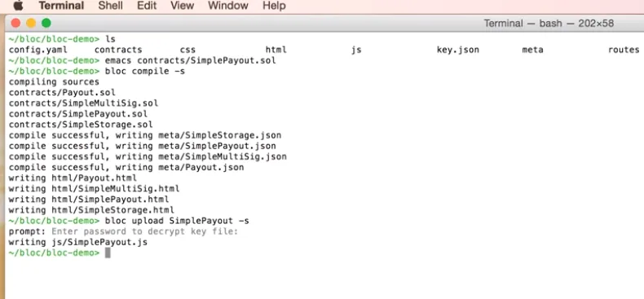Click 'contracts' in the ls output
This screenshot has height=299, width=644.
click(x=118, y=51)
